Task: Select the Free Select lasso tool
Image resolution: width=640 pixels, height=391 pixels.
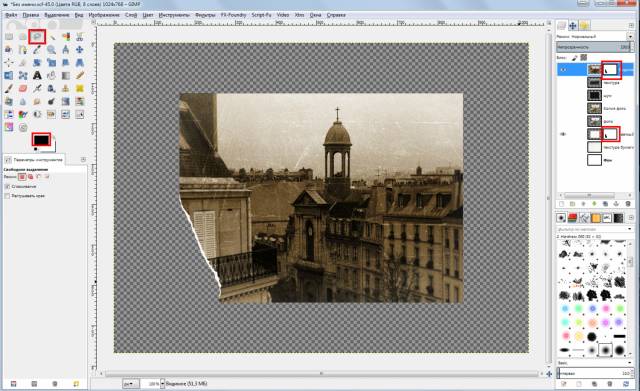Action: pyautogui.click(x=37, y=37)
